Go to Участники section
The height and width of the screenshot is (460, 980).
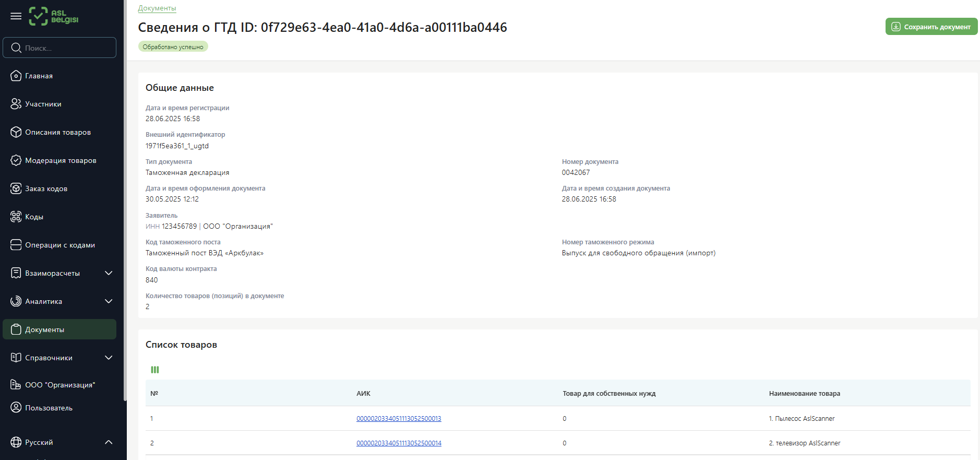(43, 104)
